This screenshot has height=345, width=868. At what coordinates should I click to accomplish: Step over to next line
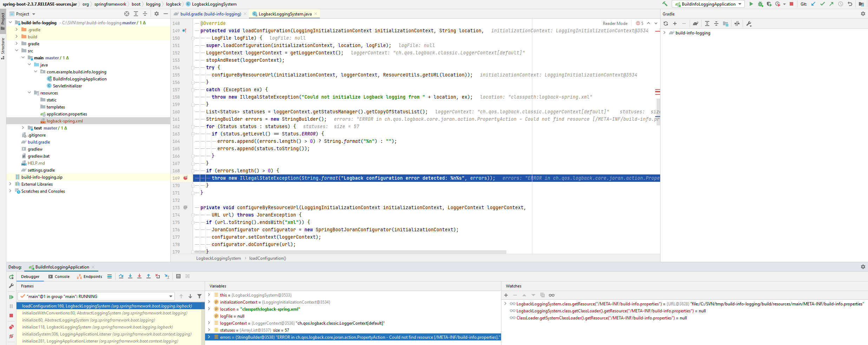click(x=121, y=276)
